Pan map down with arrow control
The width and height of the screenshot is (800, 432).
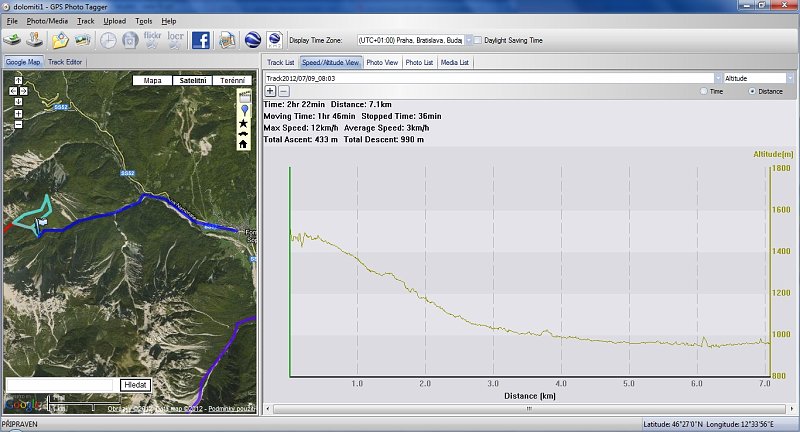(x=18, y=101)
